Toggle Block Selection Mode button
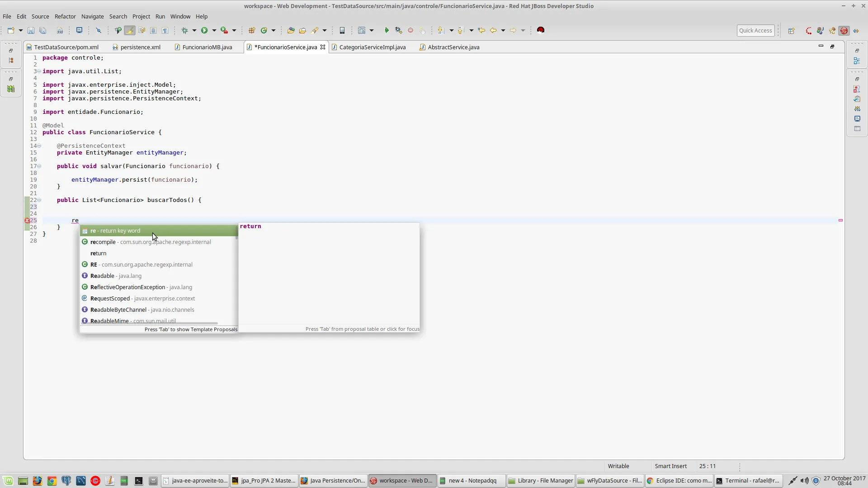 tap(153, 30)
